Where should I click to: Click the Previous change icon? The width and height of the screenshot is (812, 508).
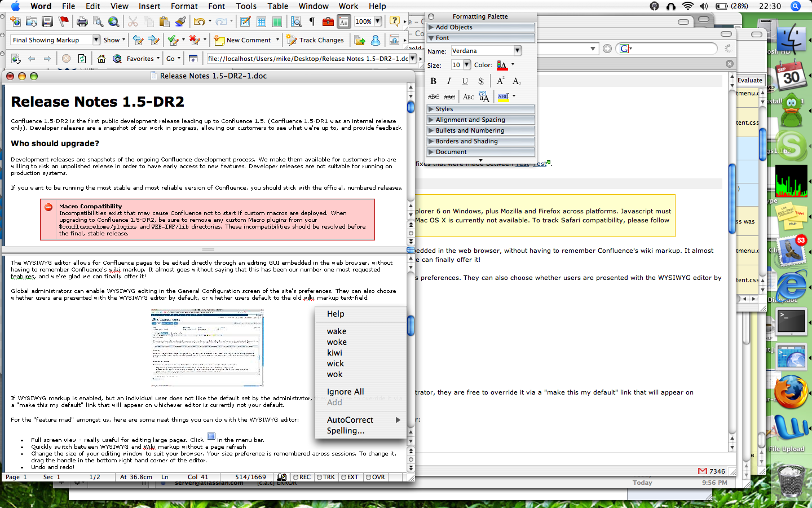click(138, 40)
